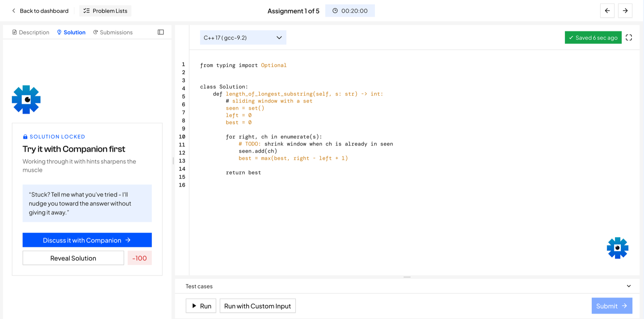Click the 'seen = set()' code line
The image size is (644, 319).
245,108
